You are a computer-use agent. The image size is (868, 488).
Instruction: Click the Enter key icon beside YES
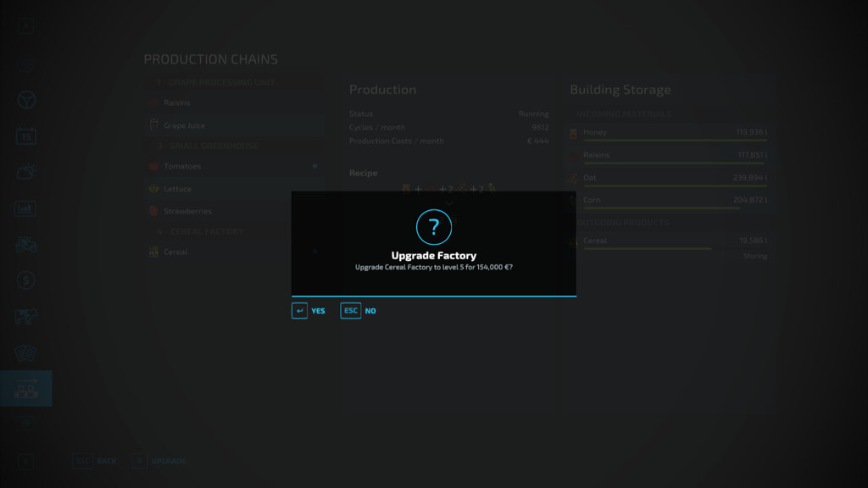299,311
